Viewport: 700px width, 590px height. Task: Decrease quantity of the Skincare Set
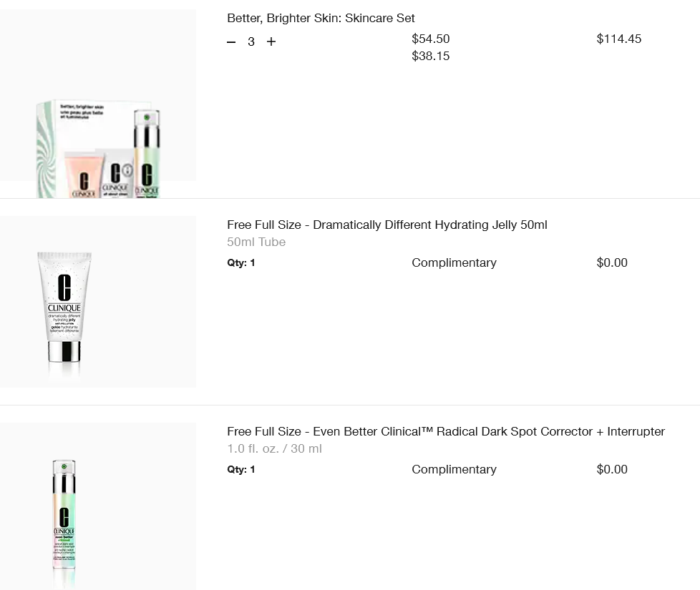tap(231, 42)
